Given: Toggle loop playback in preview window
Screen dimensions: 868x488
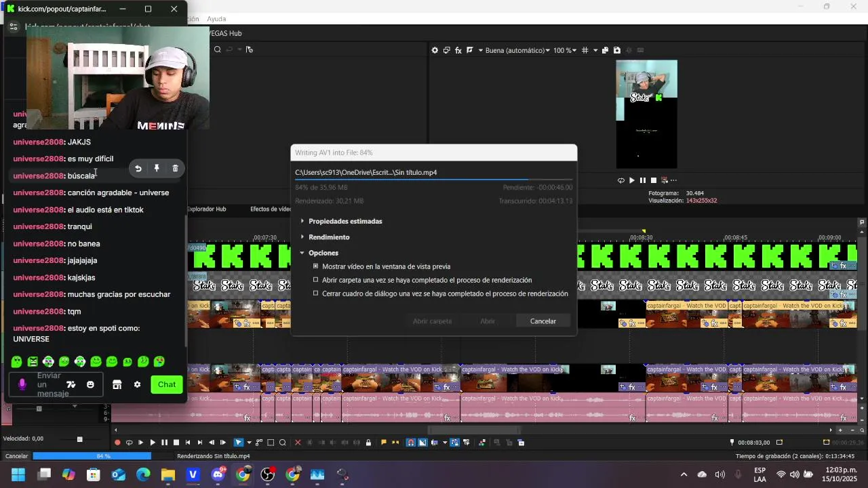Looking at the screenshot, I should 620,180.
